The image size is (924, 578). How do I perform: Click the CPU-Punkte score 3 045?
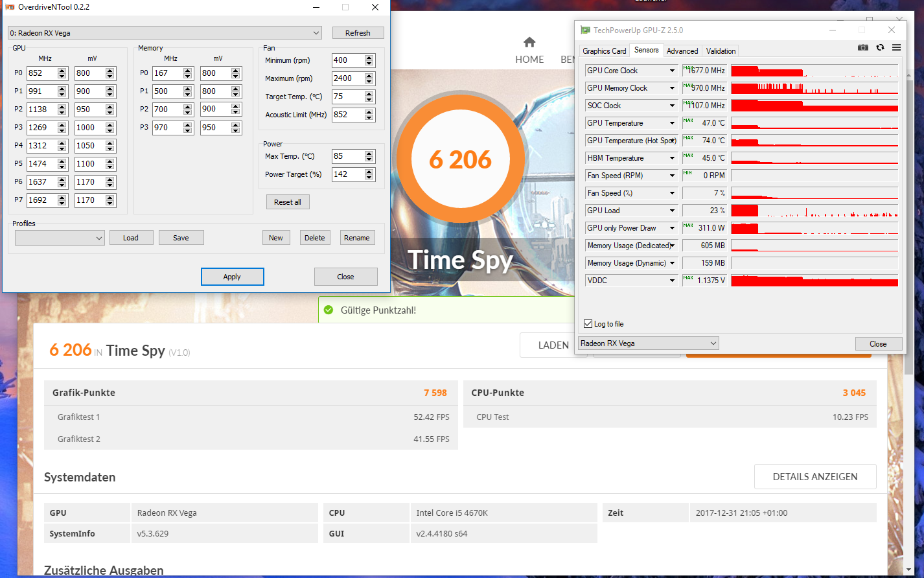[854, 393]
